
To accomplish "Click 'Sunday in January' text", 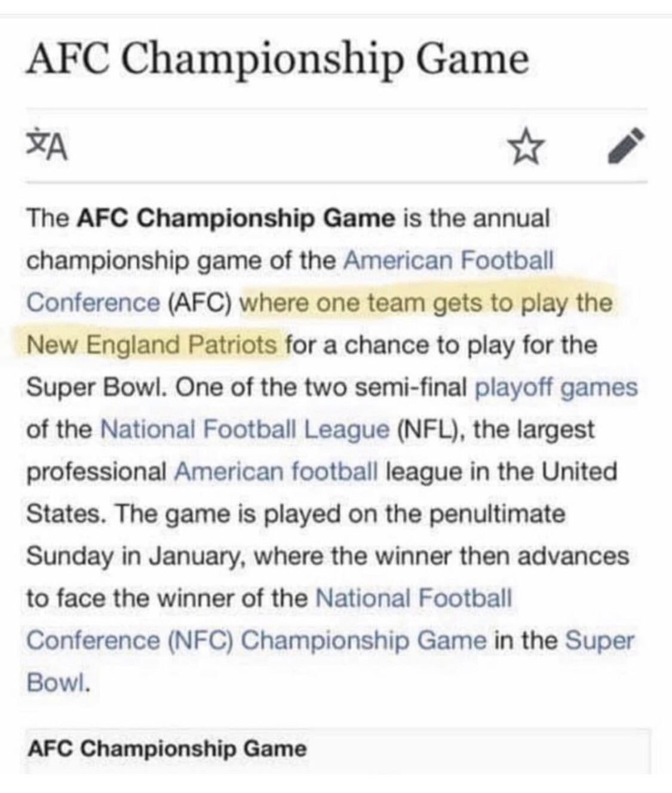I will [x=136, y=556].
